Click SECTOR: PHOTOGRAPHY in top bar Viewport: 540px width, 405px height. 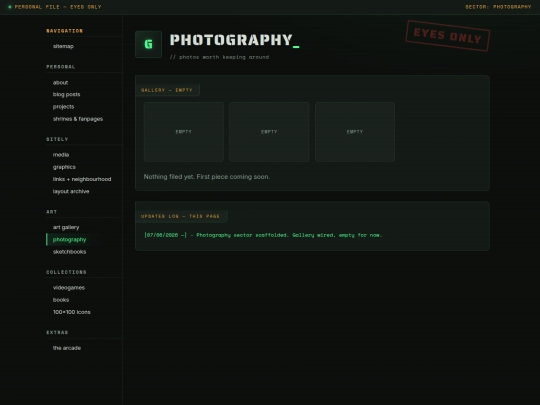pyautogui.click(x=498, y=7)
